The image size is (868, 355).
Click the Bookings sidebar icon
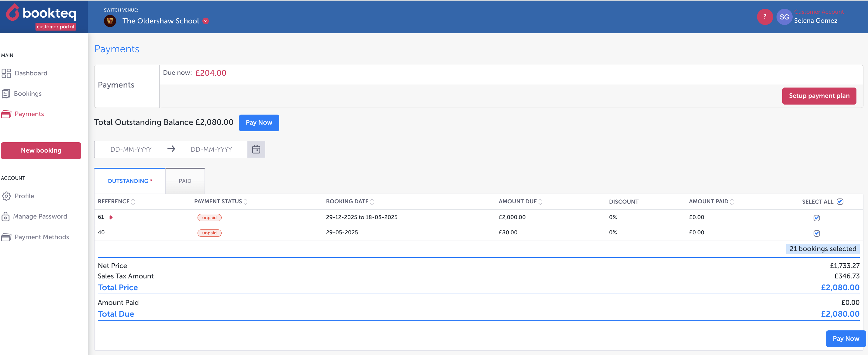[6, 94]
